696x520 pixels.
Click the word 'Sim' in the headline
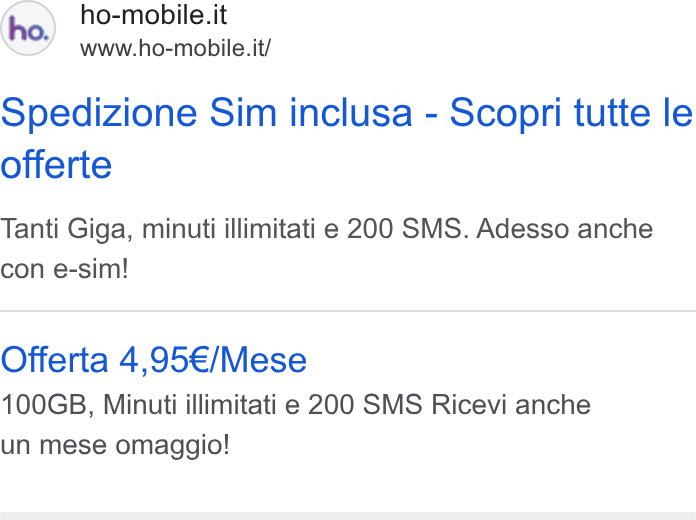click(x=243, y=113)
